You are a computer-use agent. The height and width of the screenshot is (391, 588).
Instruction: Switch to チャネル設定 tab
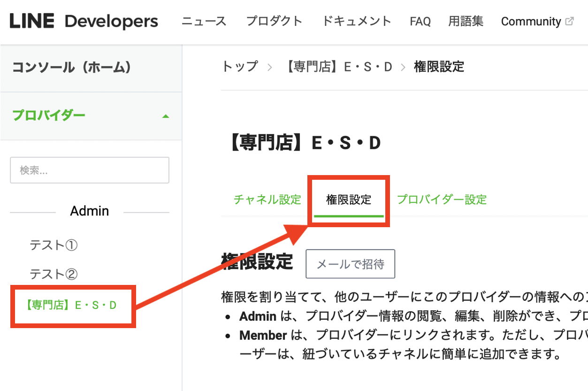267,199
